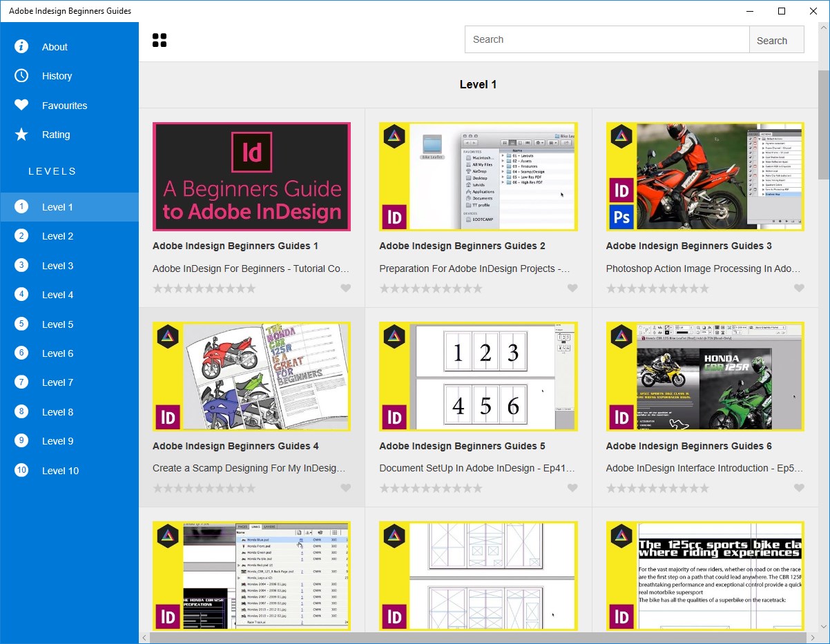Screen dimensions: 830x644
Task: Open Adobe Indesign Beginners Guides 5 title
Action: click(x=462, y=446)
